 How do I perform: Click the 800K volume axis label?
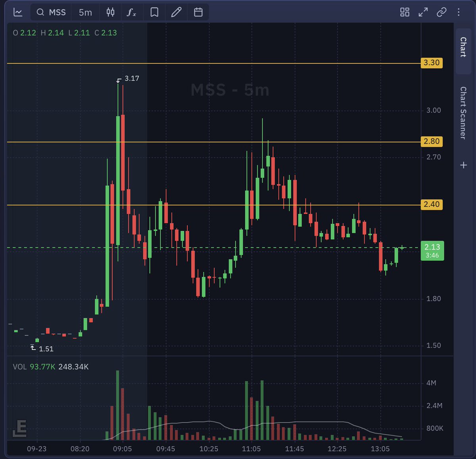coord(435,428)
